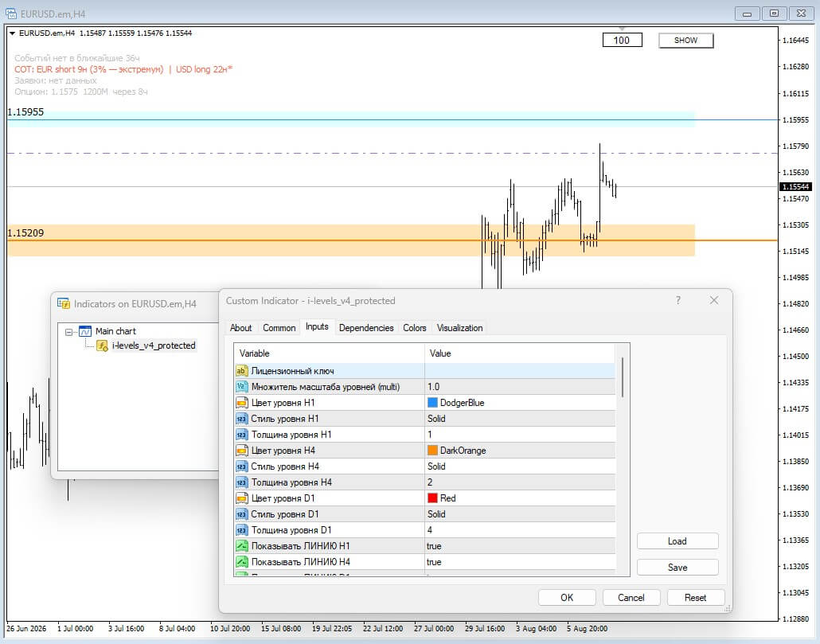820x644 pixels.
Task: Click the EURUSD.em,H4 chart window icon
Action: [10, 14]
